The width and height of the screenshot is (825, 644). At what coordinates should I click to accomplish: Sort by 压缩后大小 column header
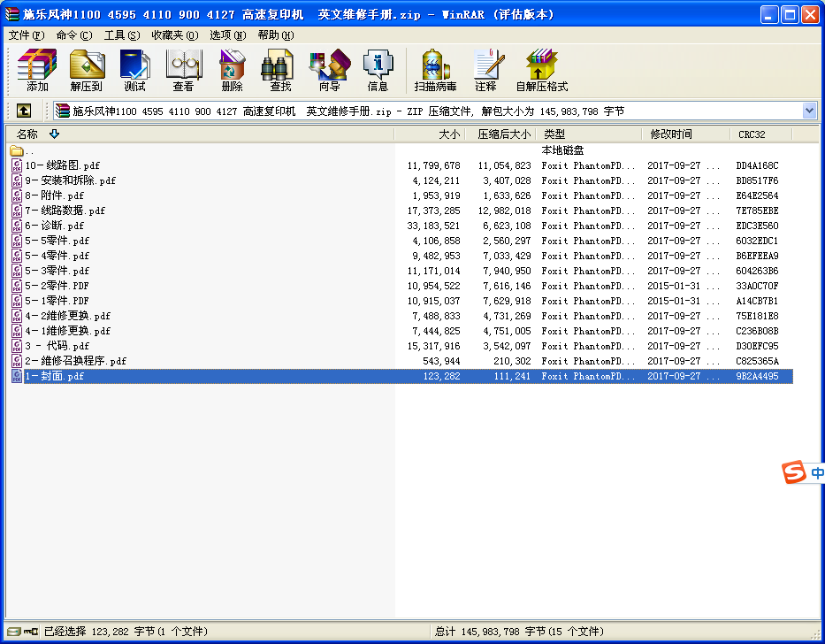coord(500,134)
